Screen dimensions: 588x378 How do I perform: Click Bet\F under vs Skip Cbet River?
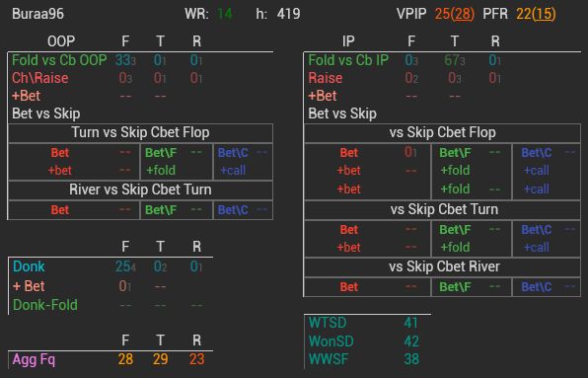(x=455, y=287)
